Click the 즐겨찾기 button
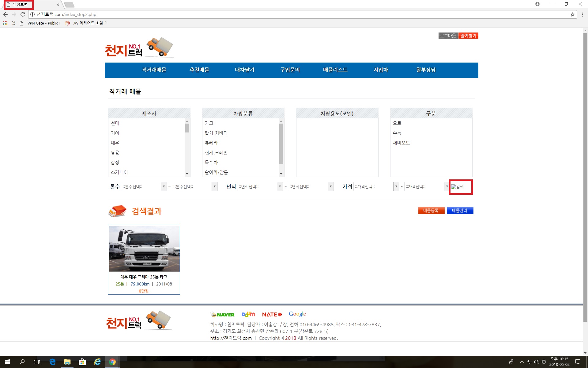 (x=468, y=36)
